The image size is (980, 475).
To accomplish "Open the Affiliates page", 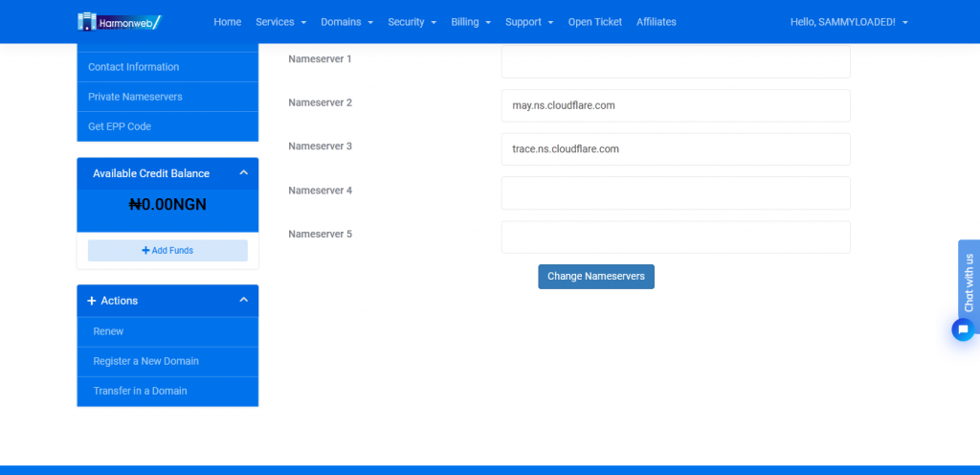I will (657, 22).
